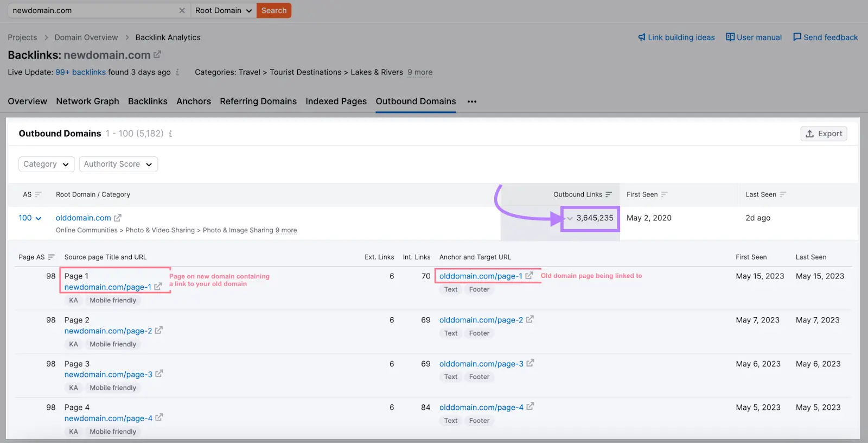Switch to the Network Graph tab
This screenshot has height=443, width=868.
87,102
